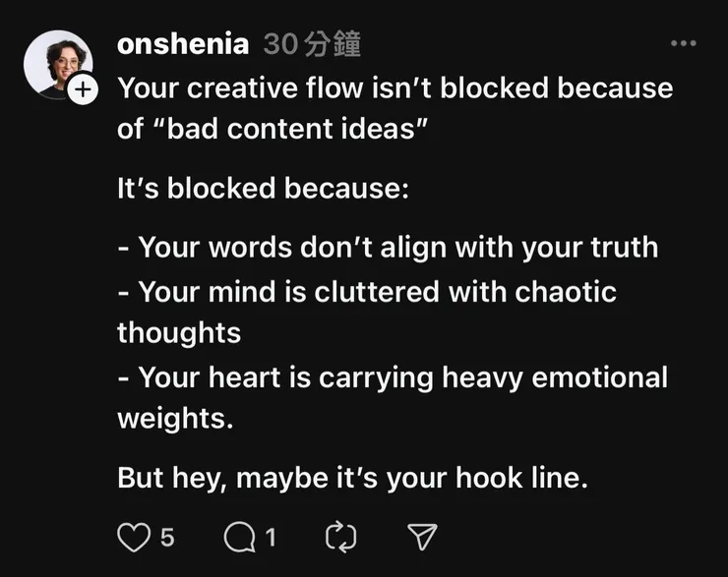Open onshenia's profile picture

tap(56, 63)
